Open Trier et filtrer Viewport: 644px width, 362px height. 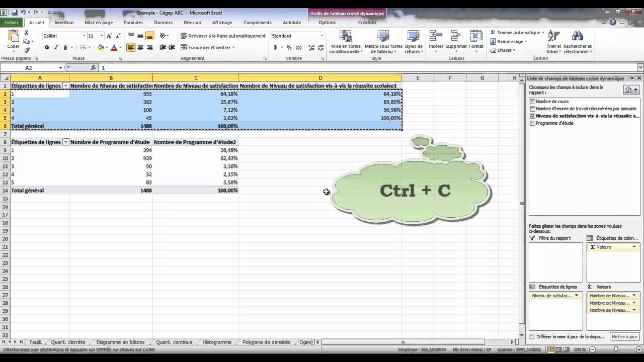pos(554,42)
